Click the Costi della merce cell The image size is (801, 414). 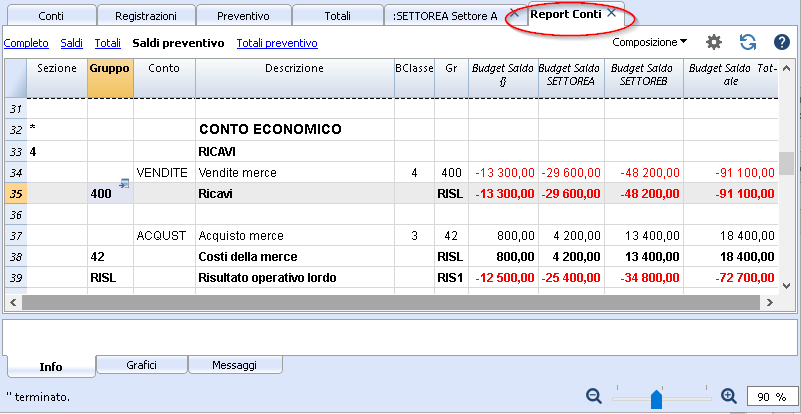295,257
